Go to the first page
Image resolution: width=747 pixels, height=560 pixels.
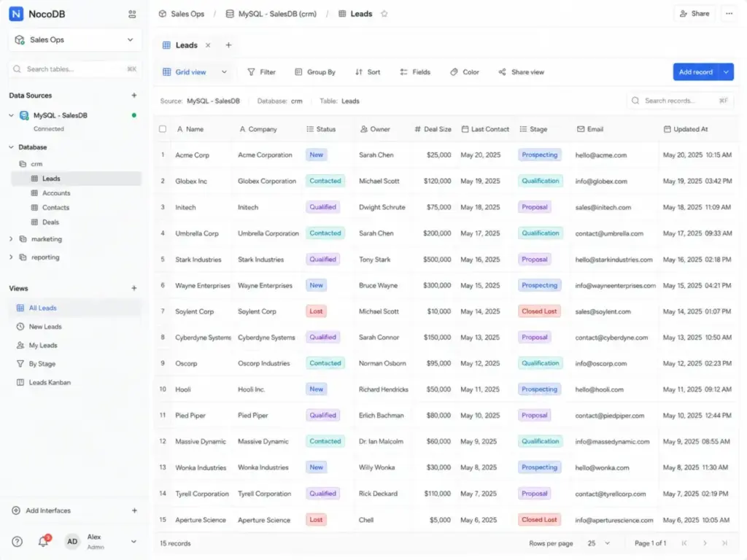684,542
